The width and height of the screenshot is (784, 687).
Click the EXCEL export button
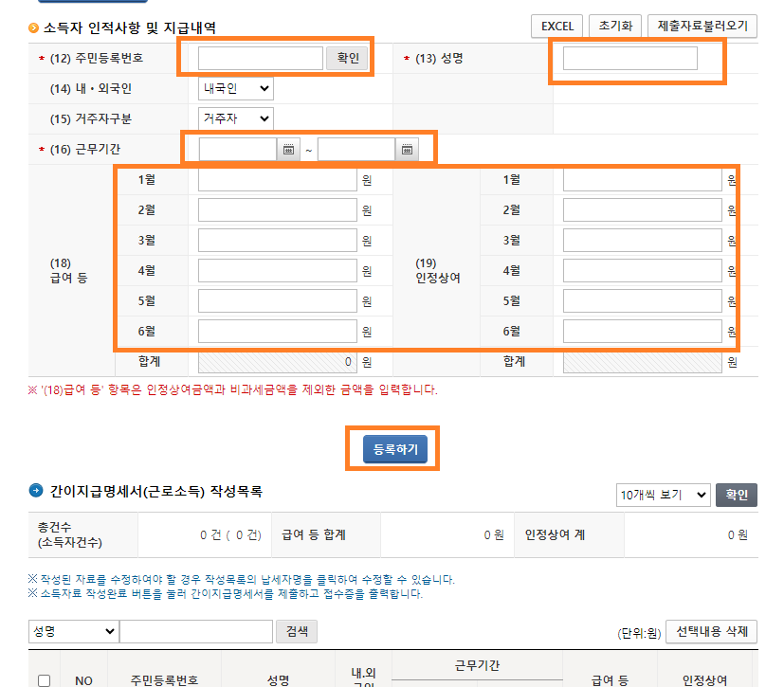tap(556, 27)
